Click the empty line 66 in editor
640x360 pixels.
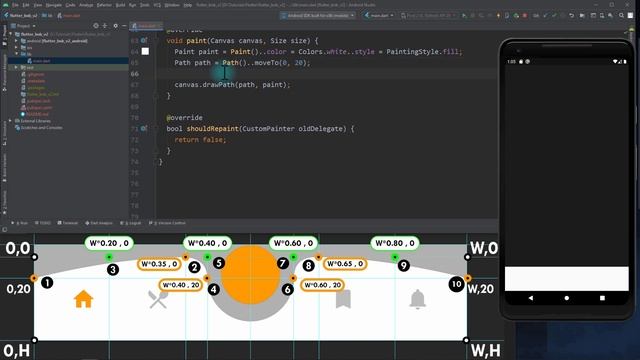[326, 73]
